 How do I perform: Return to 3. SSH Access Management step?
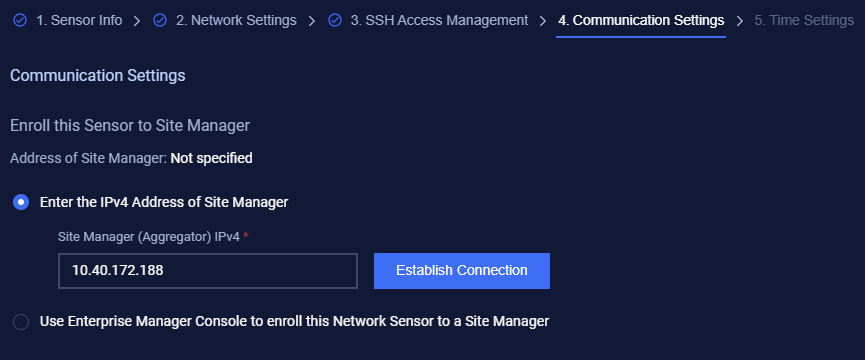(x=439, y=21)
